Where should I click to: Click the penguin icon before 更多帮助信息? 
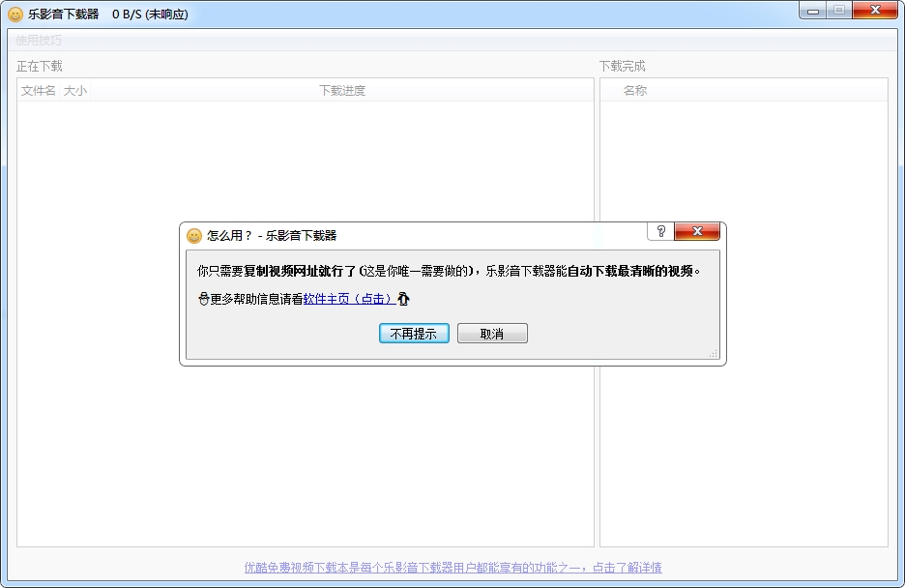tap(203, 299)
